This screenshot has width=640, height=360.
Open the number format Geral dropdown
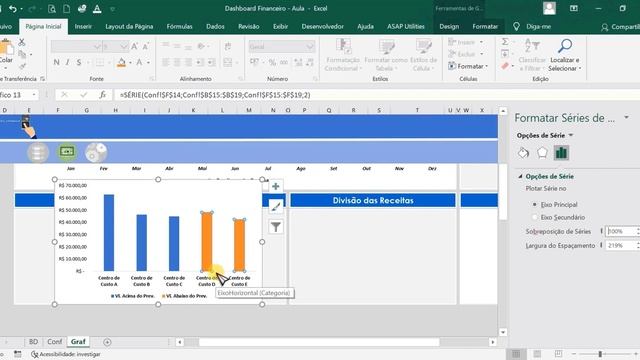[282, 47]
